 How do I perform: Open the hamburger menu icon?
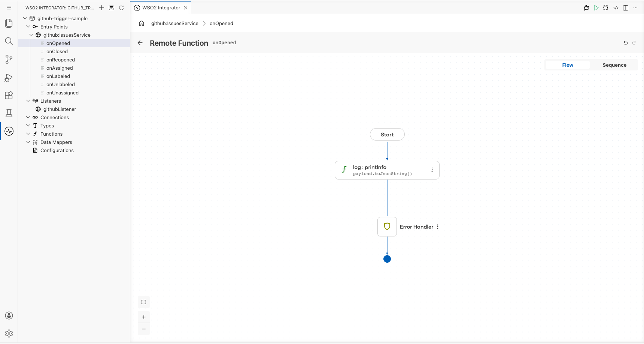pyautogui.click(x=9, y=7)
